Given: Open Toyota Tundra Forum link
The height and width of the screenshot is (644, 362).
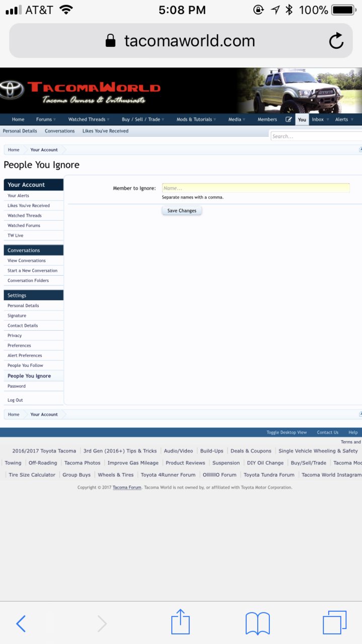Looking at the screenshot, I should coord(269,475).
